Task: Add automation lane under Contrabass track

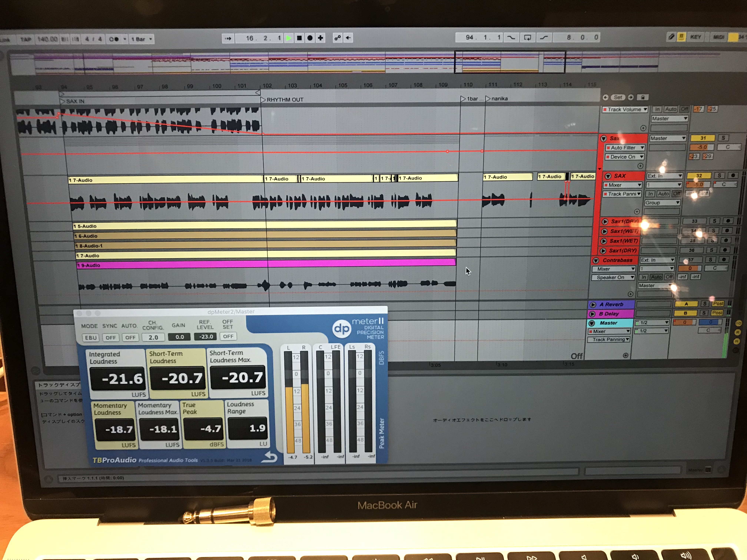Action: pos(630,294)
